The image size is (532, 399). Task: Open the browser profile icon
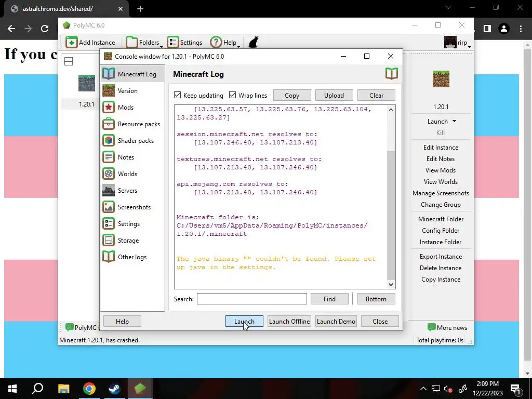click(x=504, y=29)
